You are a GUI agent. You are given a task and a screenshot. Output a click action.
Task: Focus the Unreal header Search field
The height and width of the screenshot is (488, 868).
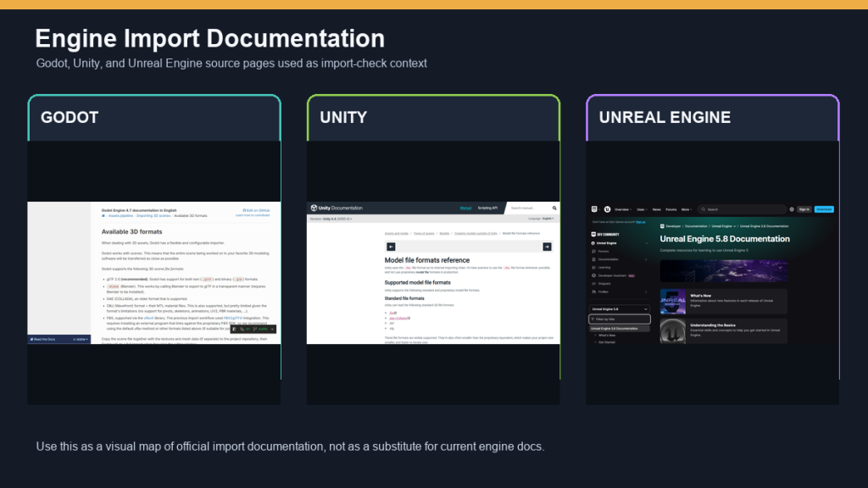click(742, 209)
